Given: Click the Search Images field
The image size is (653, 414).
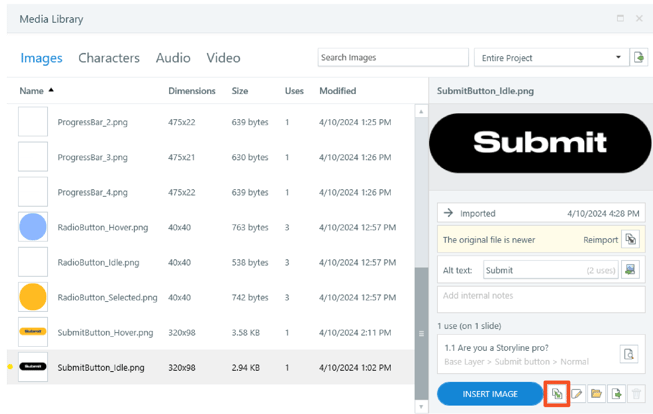Looking at the screenshot, I should point(393,57).
